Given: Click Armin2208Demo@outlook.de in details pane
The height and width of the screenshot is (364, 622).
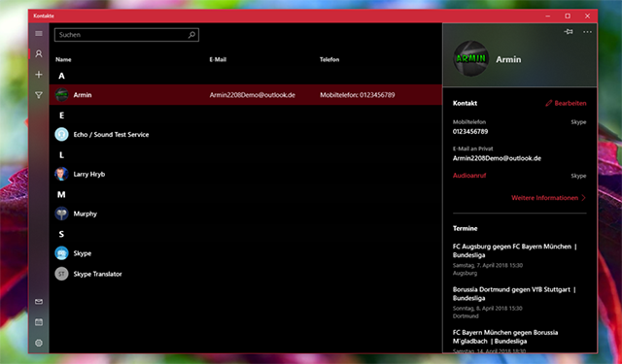Looking at the screenshot, I should [x=497, y=158].
